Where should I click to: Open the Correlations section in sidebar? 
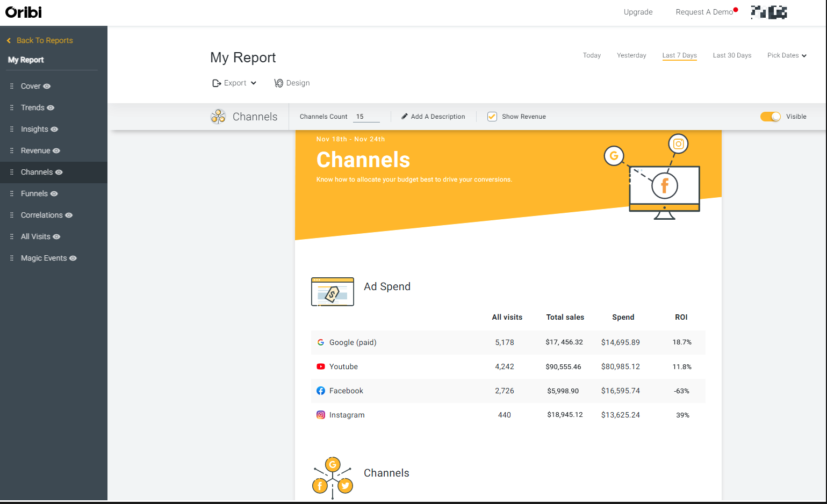point(41,215)
